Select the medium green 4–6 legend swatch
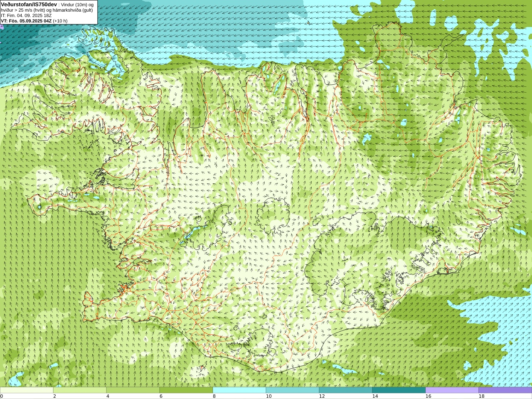 click(x=133, y=390)
